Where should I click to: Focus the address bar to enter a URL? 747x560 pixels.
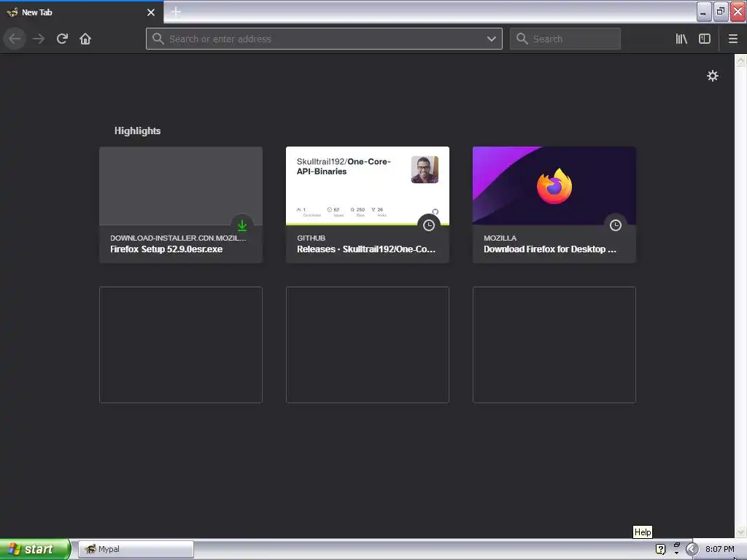tap(324, 39)
